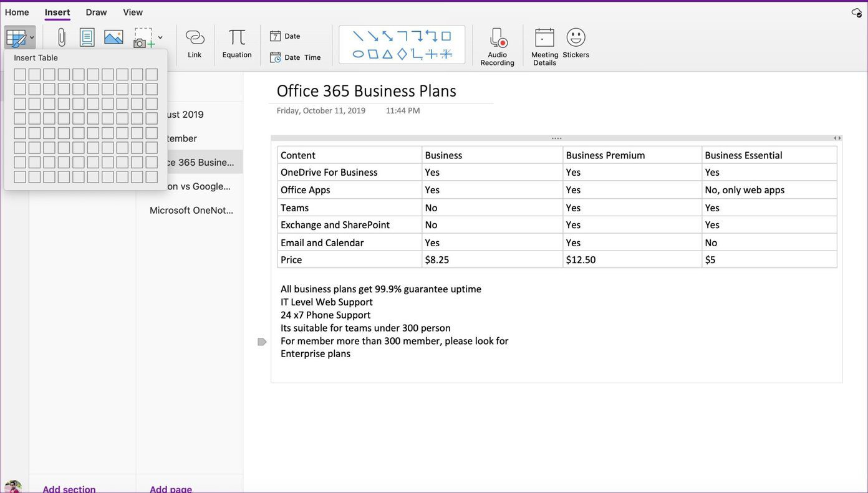Viewport: 868px width, 493px height.
Task: Attach a file with paperclip icon
Action: coord(61,37)
